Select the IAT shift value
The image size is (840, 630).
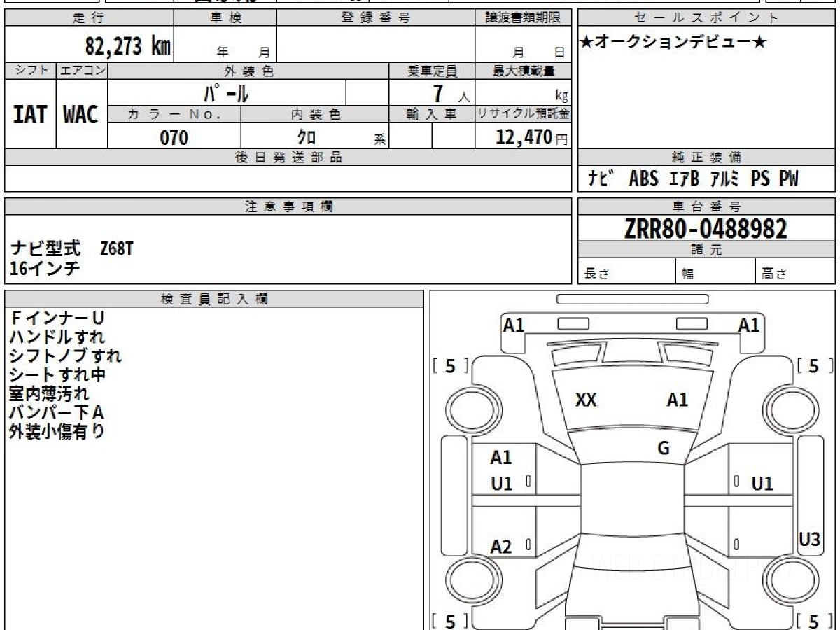pyautogui.click(x=30, y=115)
